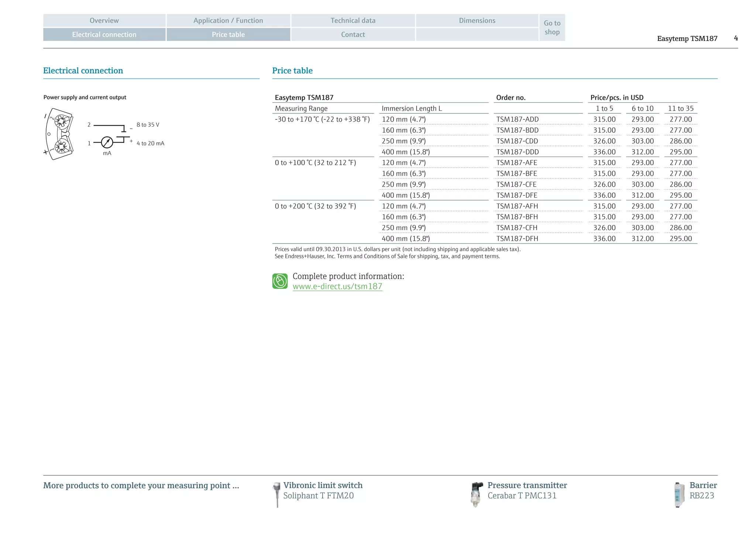Select the Electrical connection tab
This screenshot has height=535, width=756.
104,35
